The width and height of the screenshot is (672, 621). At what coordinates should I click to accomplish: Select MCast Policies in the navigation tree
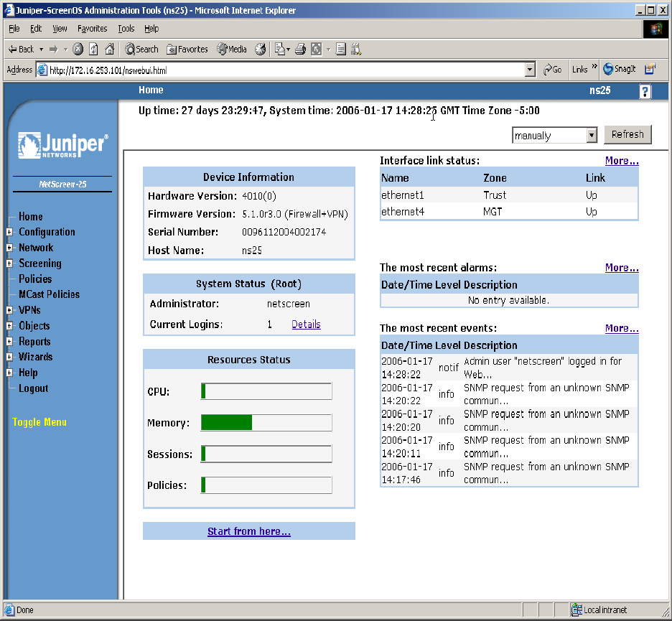[50, 294]
